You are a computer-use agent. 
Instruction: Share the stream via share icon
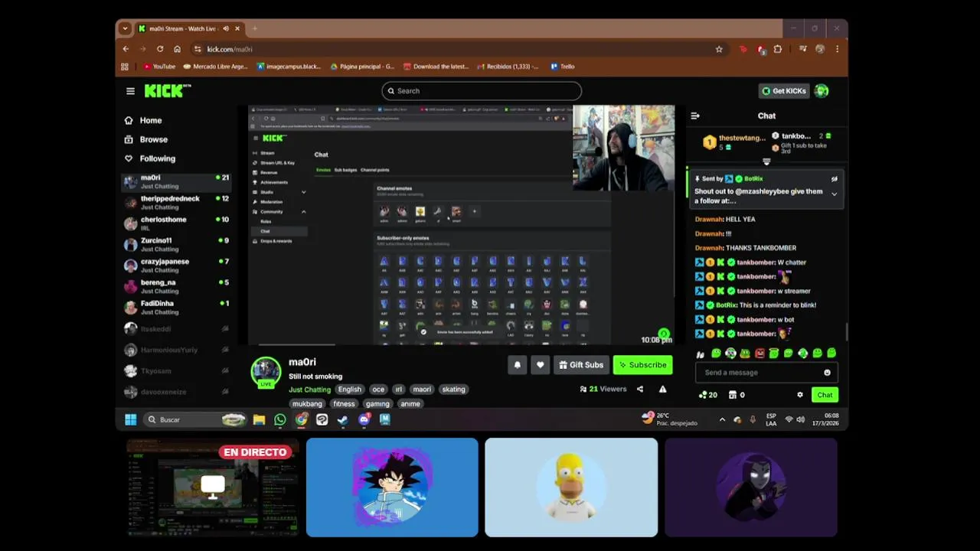640,389
